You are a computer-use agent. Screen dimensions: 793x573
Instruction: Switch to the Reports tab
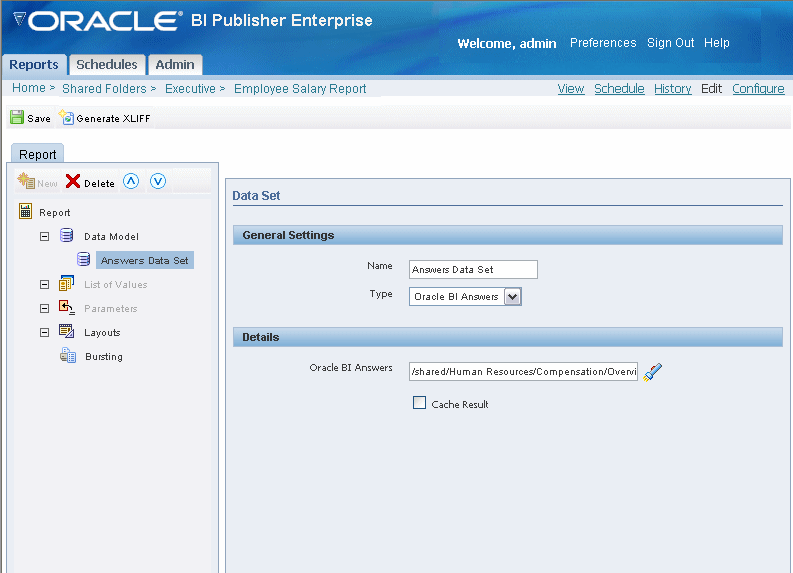pos(34,65)
